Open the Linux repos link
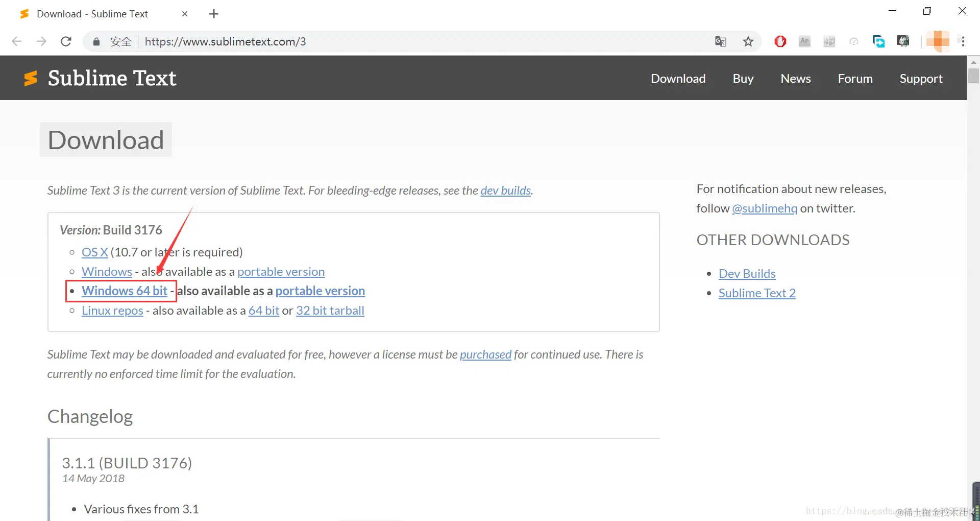 (112, 311)
